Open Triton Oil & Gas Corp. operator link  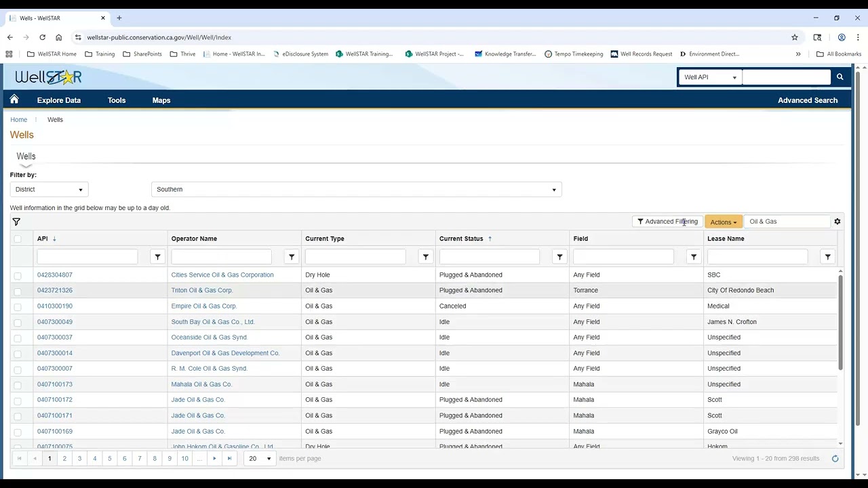click(202, 291)
